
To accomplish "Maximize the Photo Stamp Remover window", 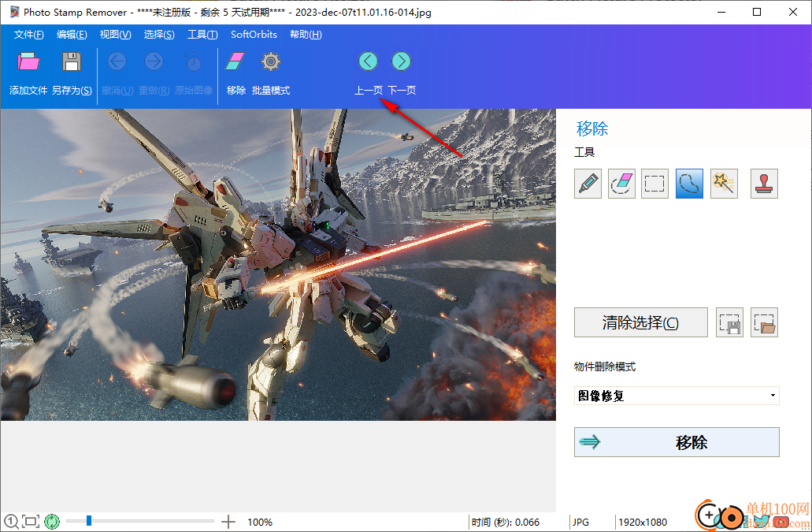I will click(757, 12).
